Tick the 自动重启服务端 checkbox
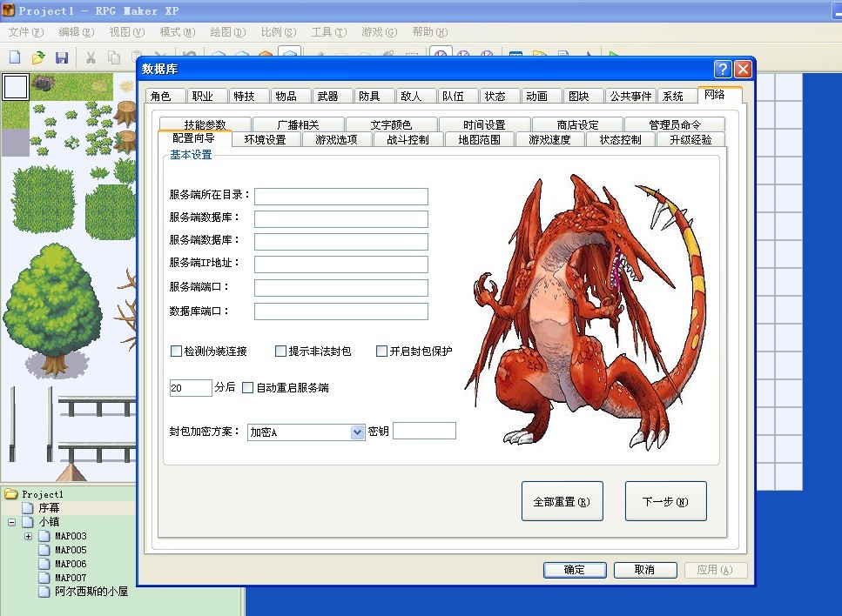The image size is (842, 616). point(247,387)
